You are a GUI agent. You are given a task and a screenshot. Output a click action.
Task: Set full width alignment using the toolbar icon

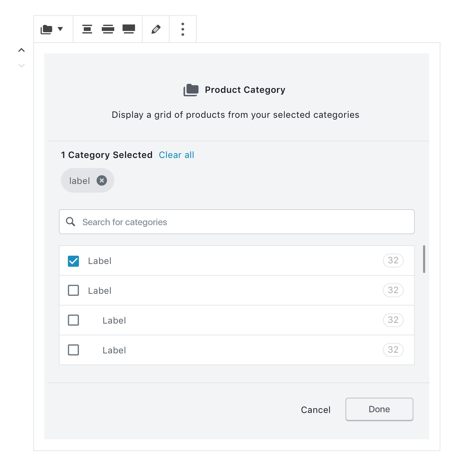128,29
